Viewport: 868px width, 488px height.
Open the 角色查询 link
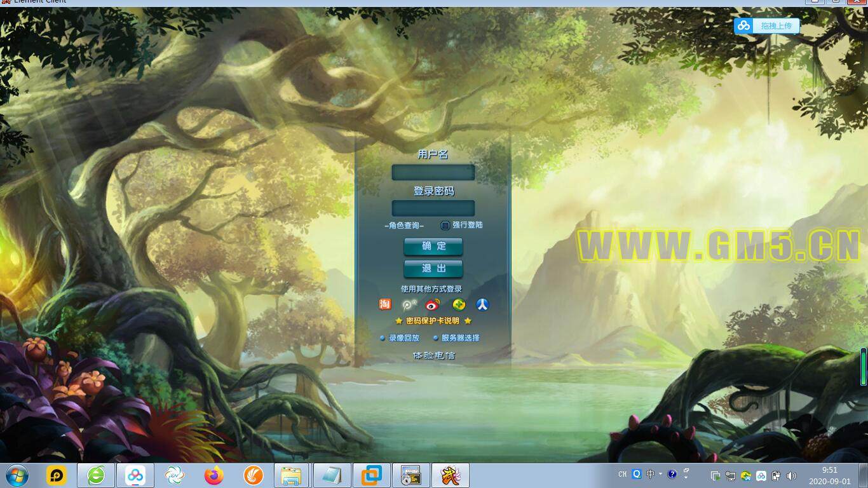click(404, 226)
